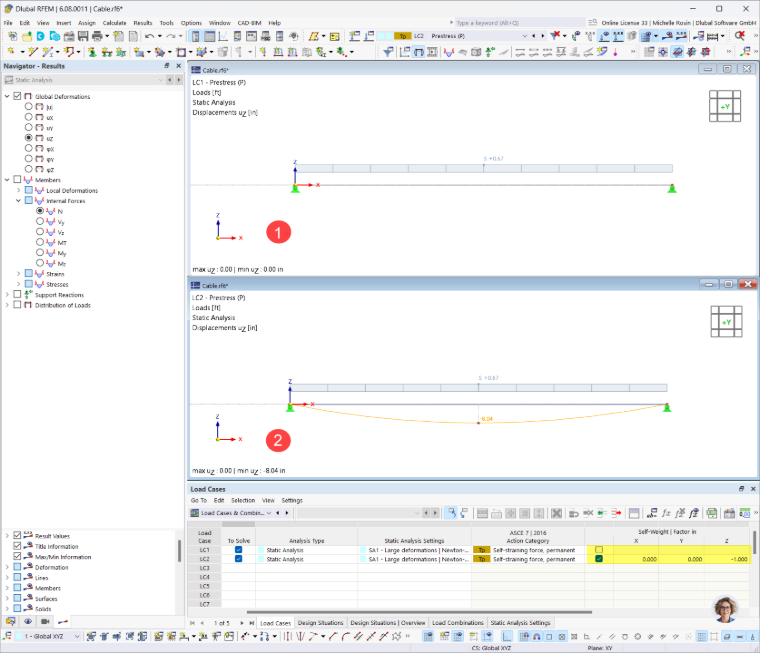Expand the Strains tree node
Viewport: 760px width, 653px height.
coord(18,273)
